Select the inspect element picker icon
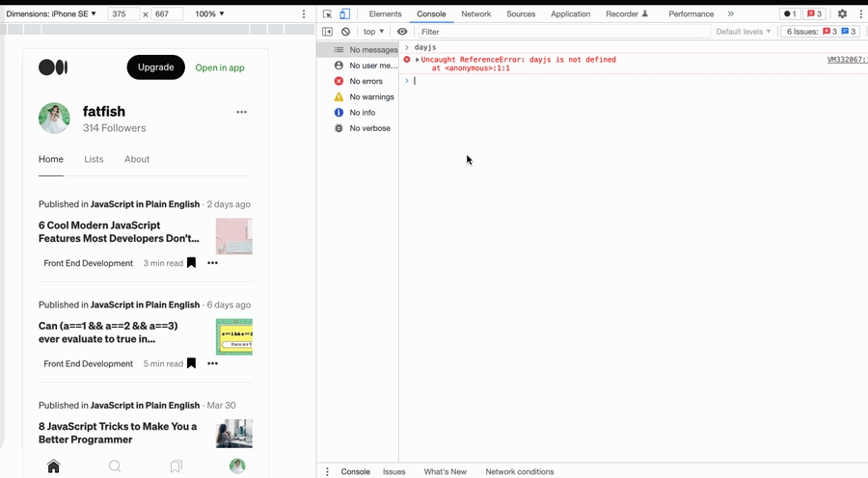This screenshot has height=478, width=868. 328,14
